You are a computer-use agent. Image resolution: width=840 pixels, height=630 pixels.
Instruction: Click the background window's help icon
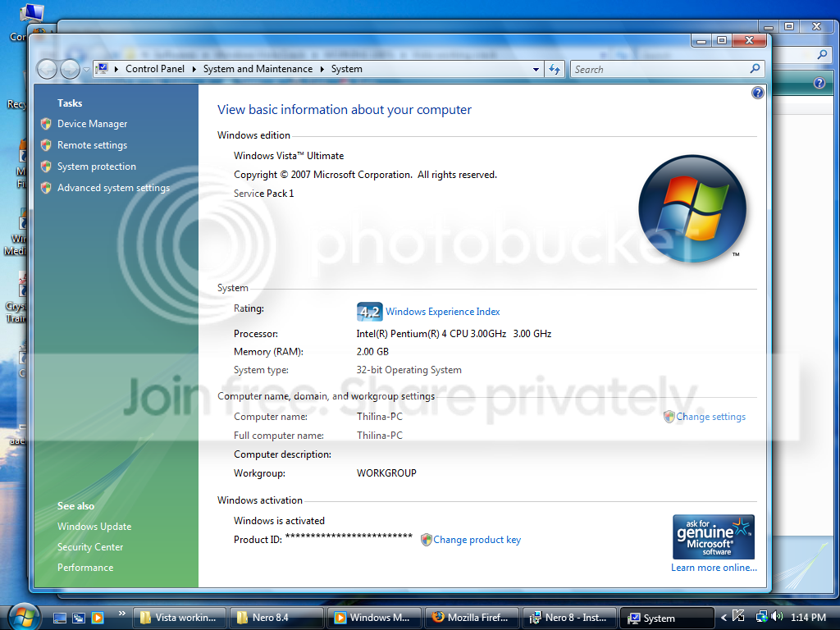819,83
